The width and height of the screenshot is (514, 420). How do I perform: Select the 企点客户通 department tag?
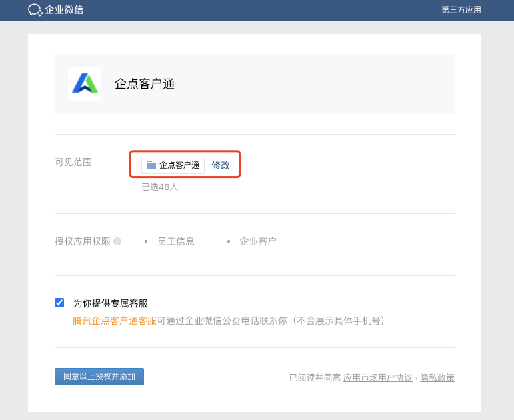click(173, 165)
